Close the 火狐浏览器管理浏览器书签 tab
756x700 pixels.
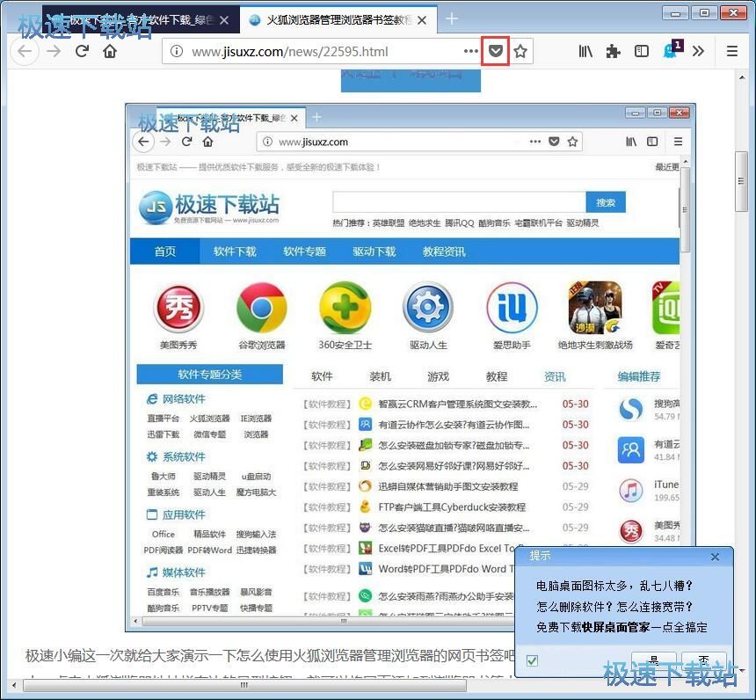[422, 20]
